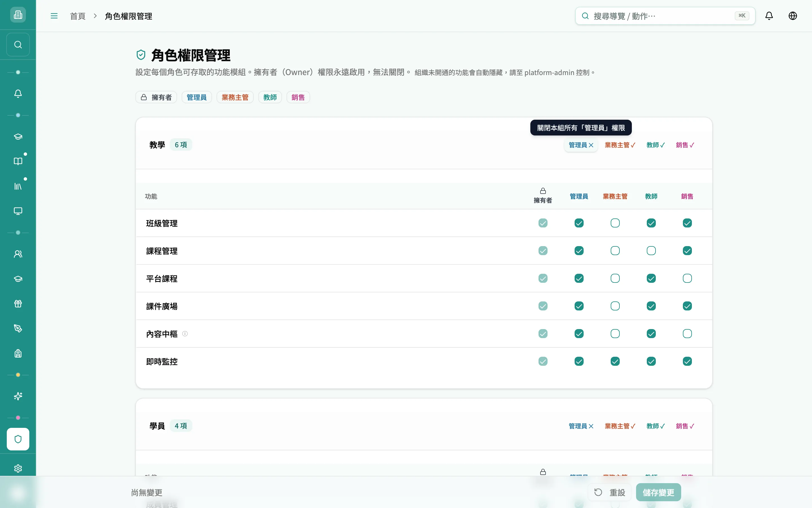The image size is (812, 508).
Task: Click the reset arrow icon in 重設
Action: click(598, 492)
